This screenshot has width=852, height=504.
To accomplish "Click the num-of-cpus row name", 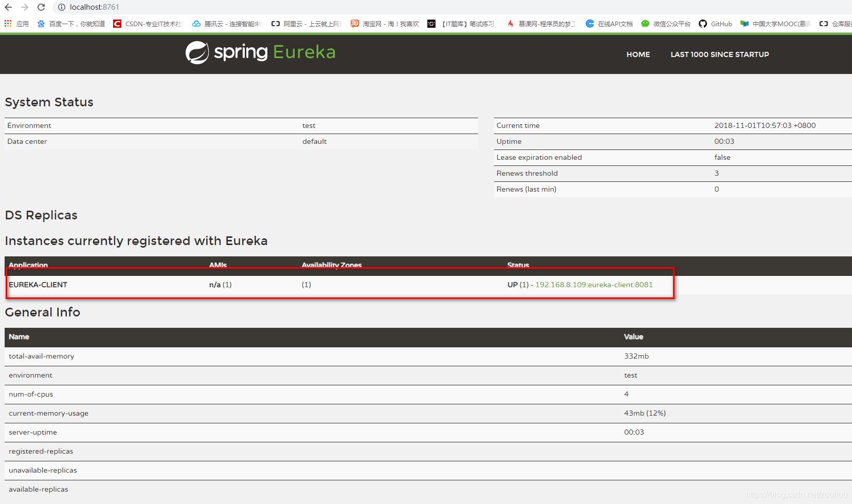I will [x=31, y=394].
